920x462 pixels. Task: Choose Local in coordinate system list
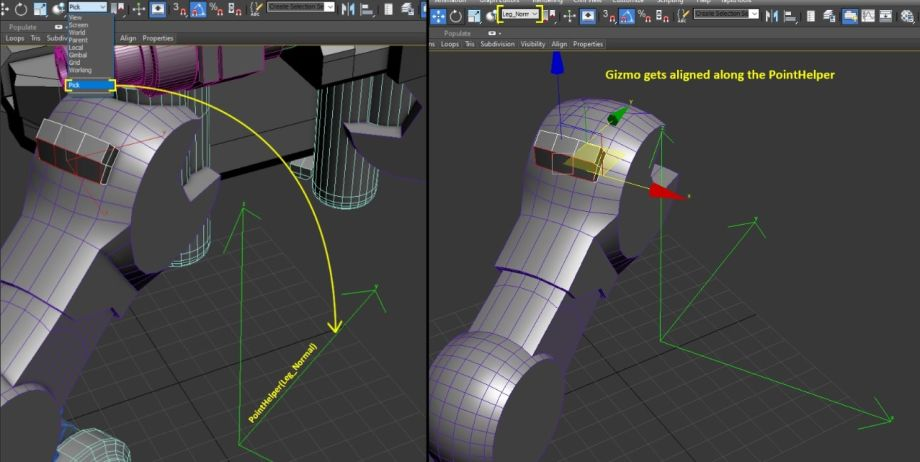click(76, 48)
